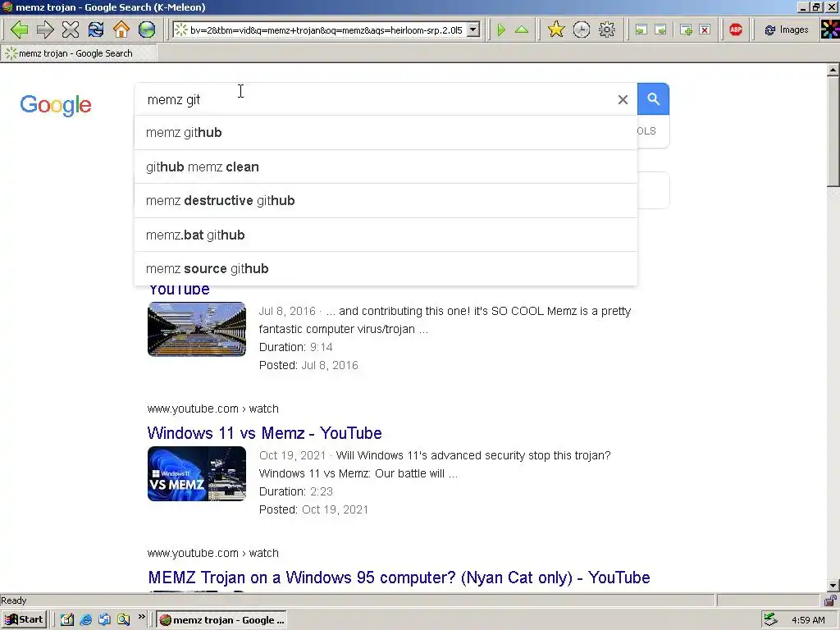840x630 pixels.
Task: Switch to the previous tab icon
Action: [x=641, y=30]
